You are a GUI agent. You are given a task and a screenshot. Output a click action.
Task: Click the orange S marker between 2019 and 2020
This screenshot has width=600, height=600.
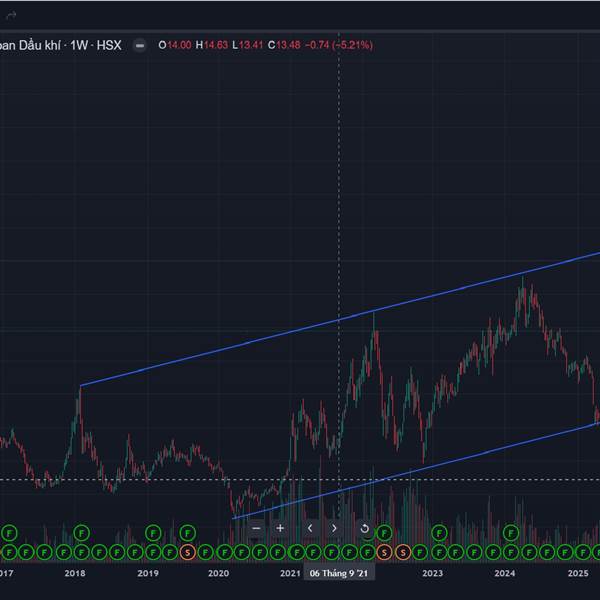(x=188, y=553)
